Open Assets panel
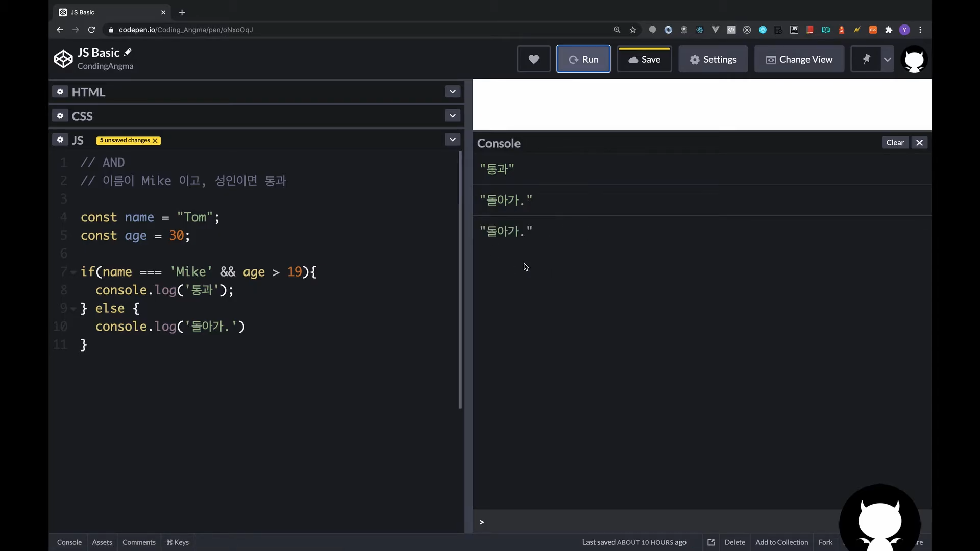The width and height of the screenshot is (980, 551). point(102,542)
